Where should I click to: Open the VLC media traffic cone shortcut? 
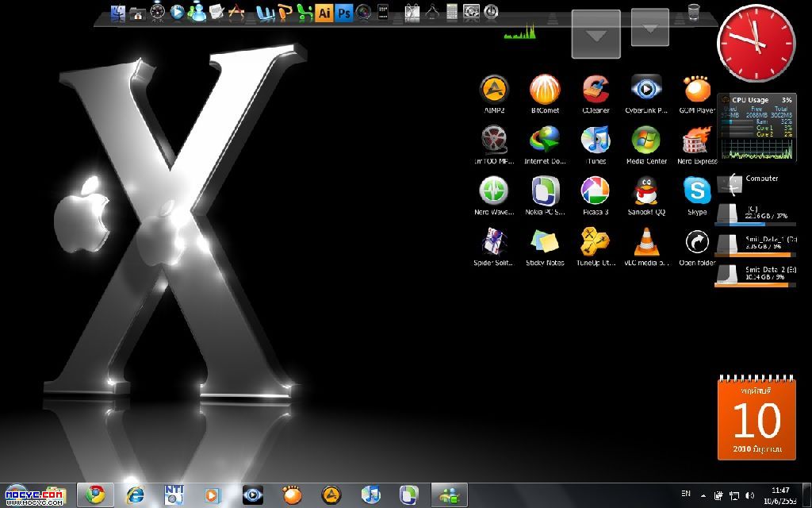646,246
